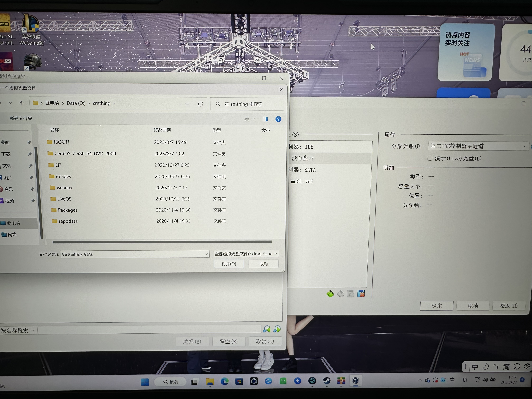Select the repodata folder
532x399 pixels.
point(68,221)
